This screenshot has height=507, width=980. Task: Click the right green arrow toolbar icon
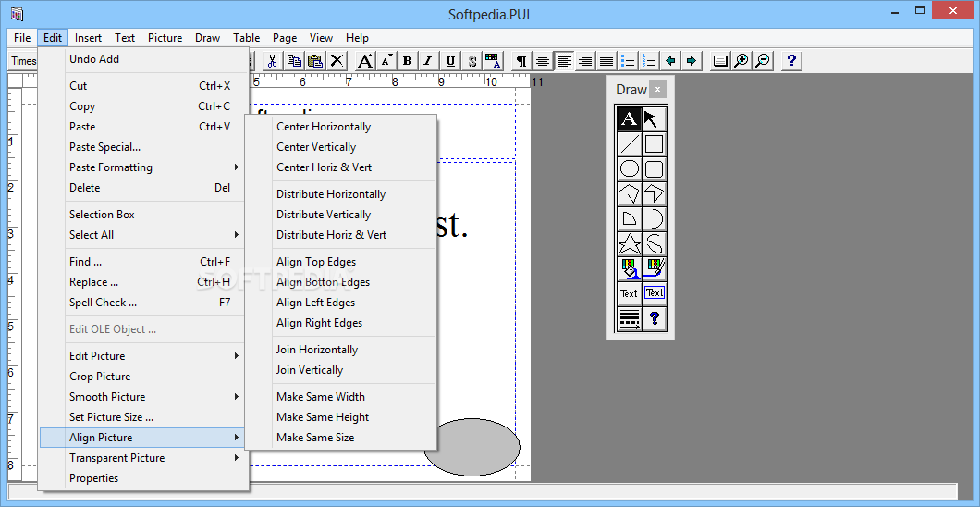[x=692, y=61]
